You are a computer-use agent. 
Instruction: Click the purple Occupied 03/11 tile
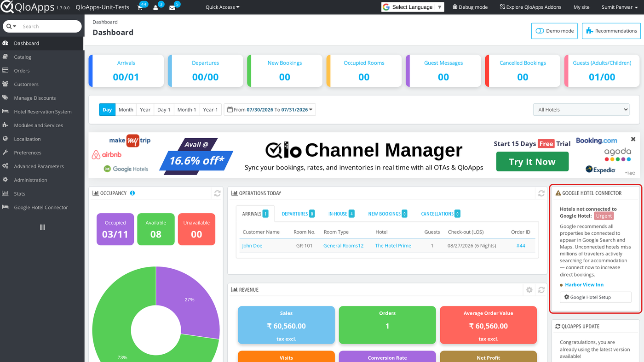click(115, 229)
